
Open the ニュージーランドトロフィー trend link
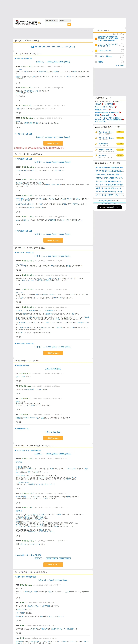[x=105, y=107]
